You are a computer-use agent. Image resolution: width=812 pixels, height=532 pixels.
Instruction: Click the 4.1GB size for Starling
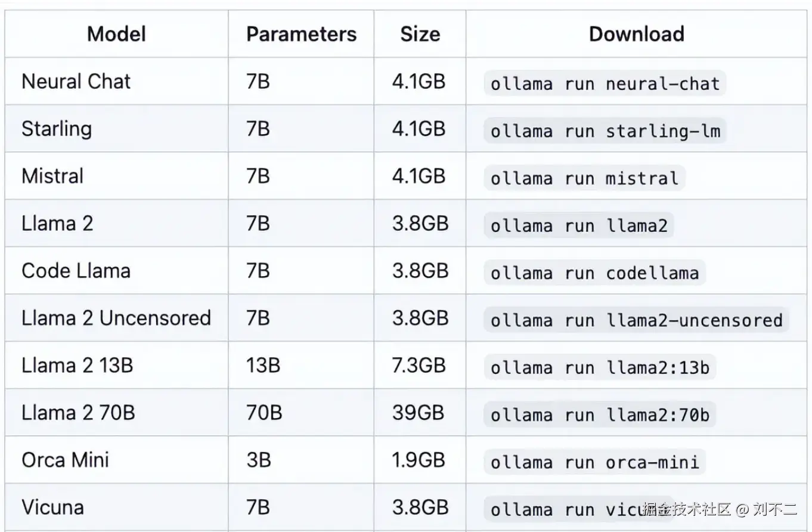click(x=419, y=129)
